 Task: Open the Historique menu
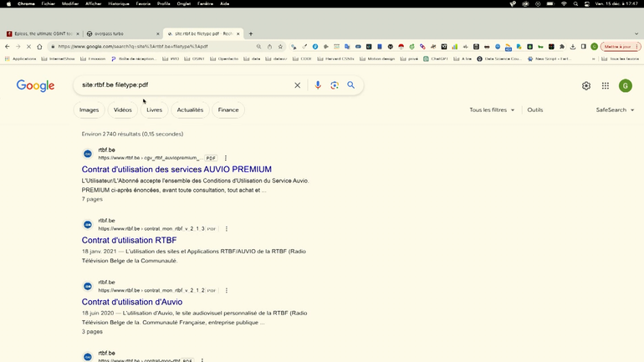(x=119, y=3)
